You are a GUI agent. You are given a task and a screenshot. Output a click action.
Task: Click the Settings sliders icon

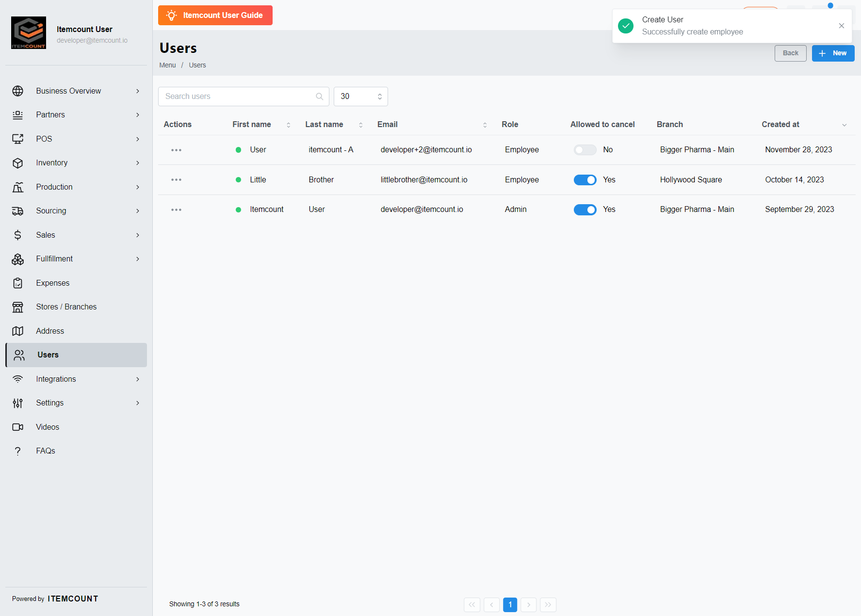click(18, 403)
